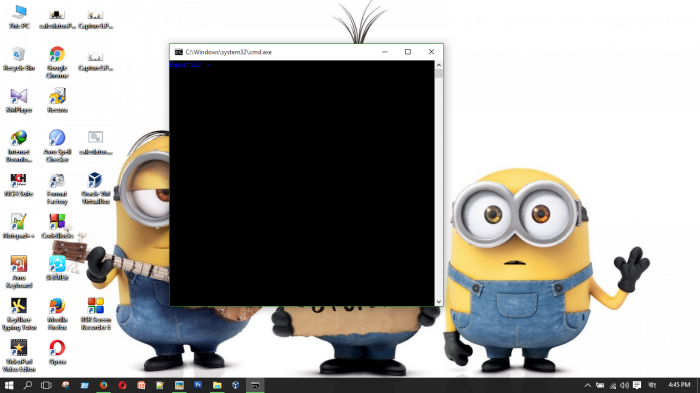Screen dimensions: 700x393
Task: Open File Explorer from the taskbar
Action: coord(217,385)
